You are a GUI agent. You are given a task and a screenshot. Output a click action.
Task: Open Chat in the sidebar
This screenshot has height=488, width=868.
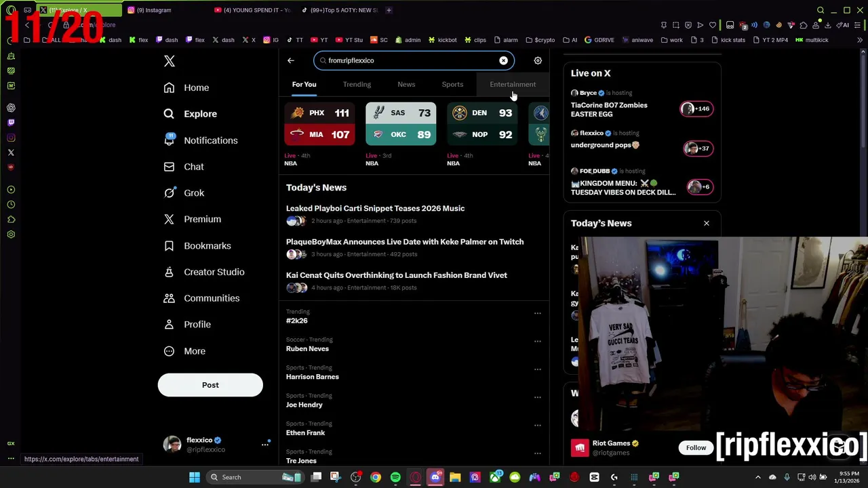(x=184, y=167)
